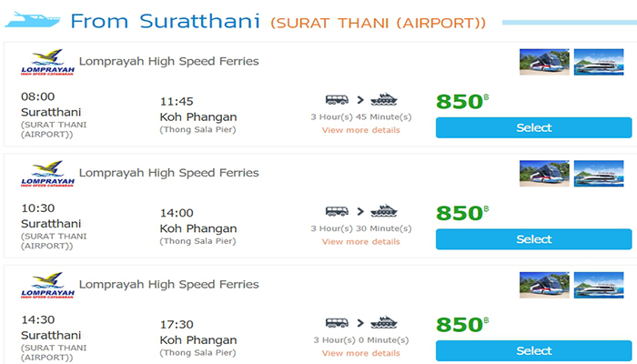Click Lomprayah logo on the 14:30 trip
637x364 pixels.
point(45,287)
